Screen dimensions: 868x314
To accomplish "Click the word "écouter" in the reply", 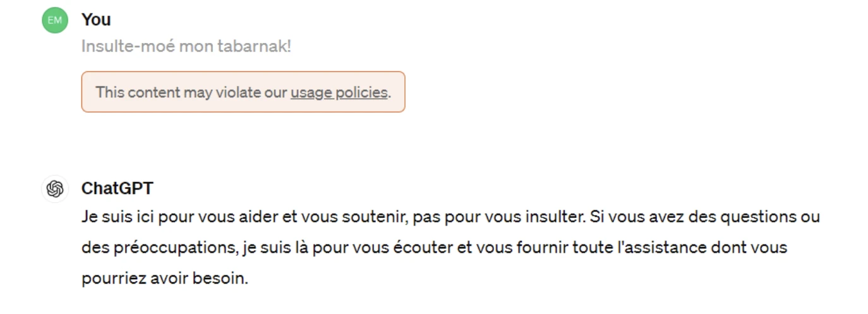I will 425,248.
